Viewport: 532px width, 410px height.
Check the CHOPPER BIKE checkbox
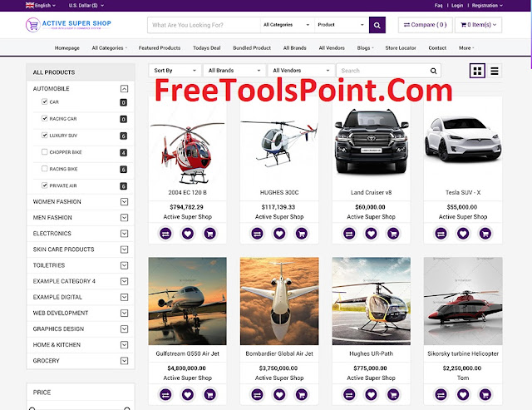coord(44,151)
